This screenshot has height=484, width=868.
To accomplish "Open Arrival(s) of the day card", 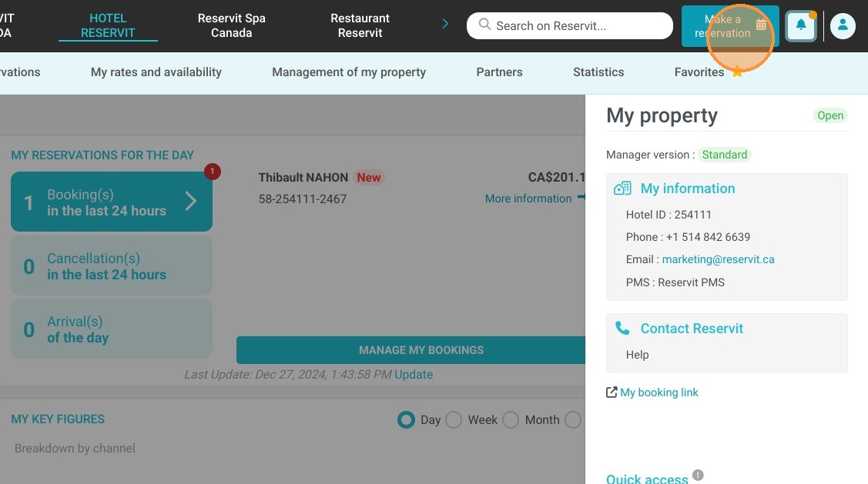I will click(x=111, y=329).
